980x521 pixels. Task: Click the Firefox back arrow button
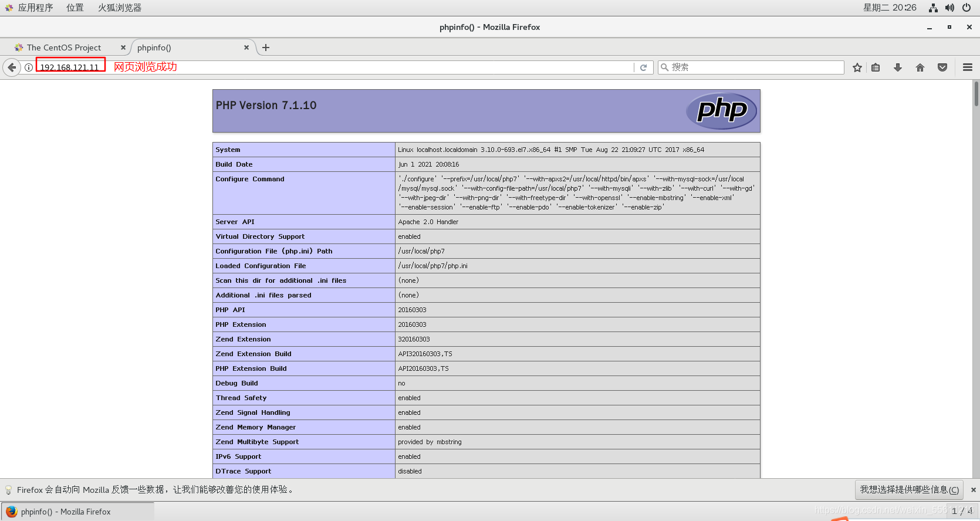[12, 67]
